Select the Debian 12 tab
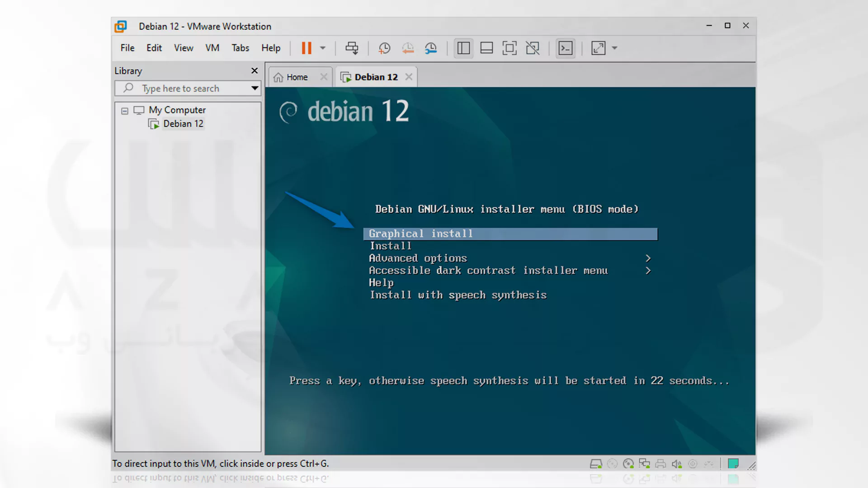Viewport: 868px width, 488px height. coord(376,77)
